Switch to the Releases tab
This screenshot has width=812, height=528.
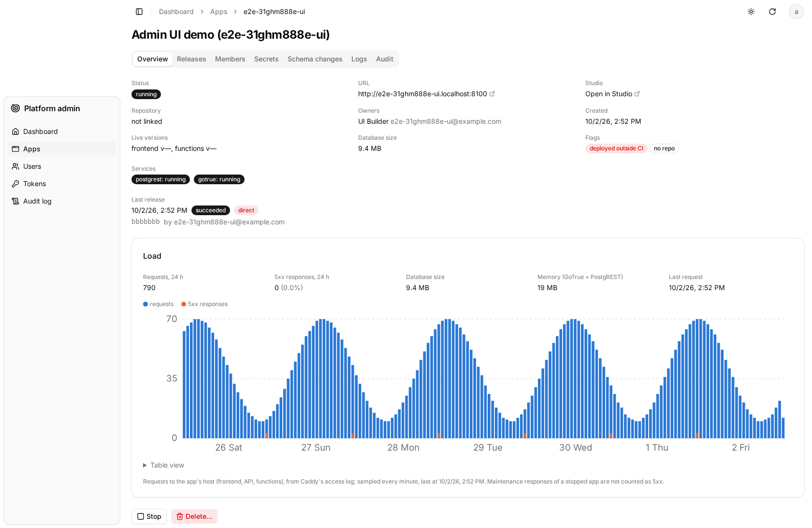(x=191, y=59)
